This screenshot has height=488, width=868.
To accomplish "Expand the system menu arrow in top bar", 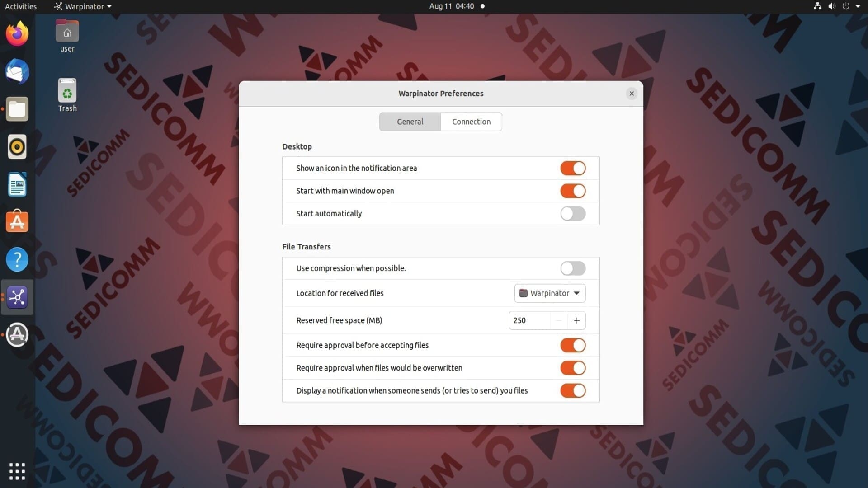I will [858, 6].
